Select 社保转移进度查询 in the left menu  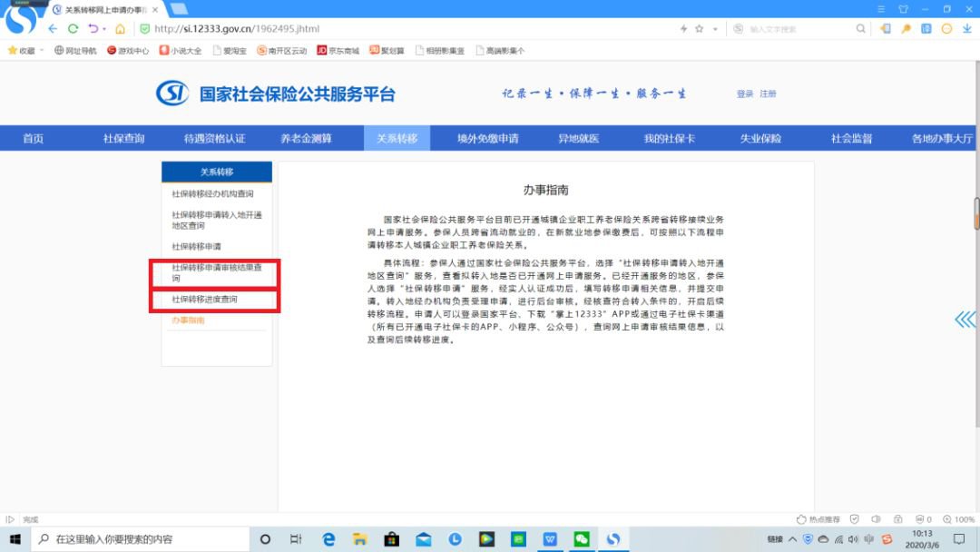[205, 299]
